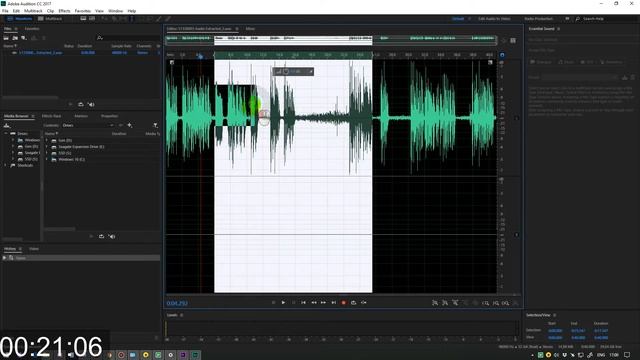Click the Play transport button
The height and width of the screenshot is (360, 640).
tap(283, 303)
